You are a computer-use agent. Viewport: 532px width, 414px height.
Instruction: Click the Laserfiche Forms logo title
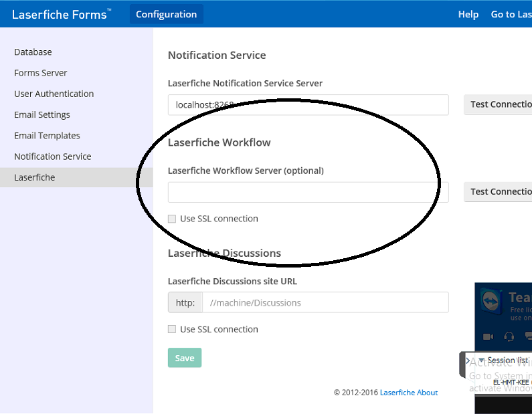click(x=62, y=14)
